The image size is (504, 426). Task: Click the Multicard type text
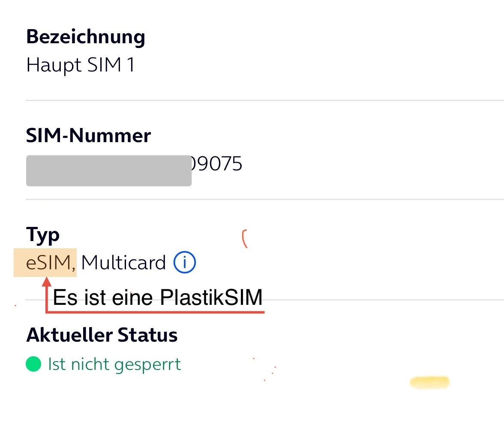point(123,263)
